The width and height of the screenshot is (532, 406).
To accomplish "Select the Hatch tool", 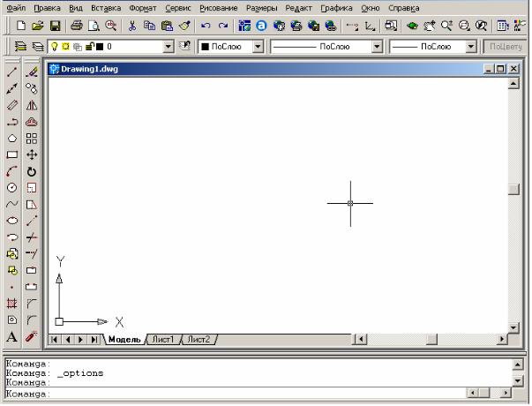I will pyautogui.click(x=12, y=303).
